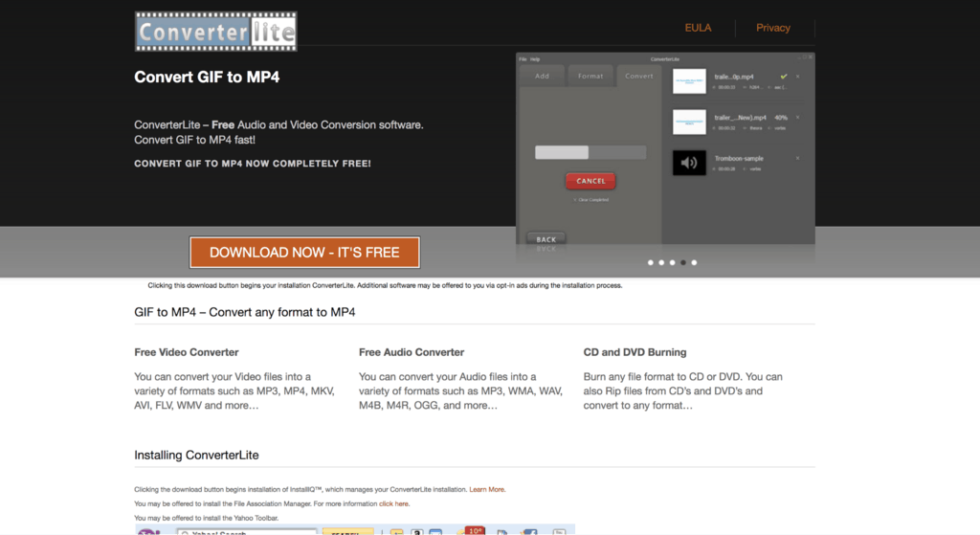Screen dimensions: 980x535
Task: Open the 'click here' File Association link
Action: [x=393, y=503]
